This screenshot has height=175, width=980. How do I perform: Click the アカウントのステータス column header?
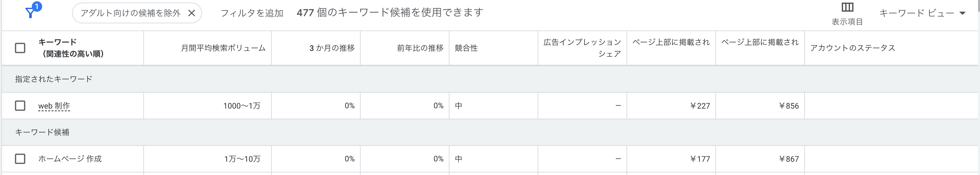coord(853,48)
